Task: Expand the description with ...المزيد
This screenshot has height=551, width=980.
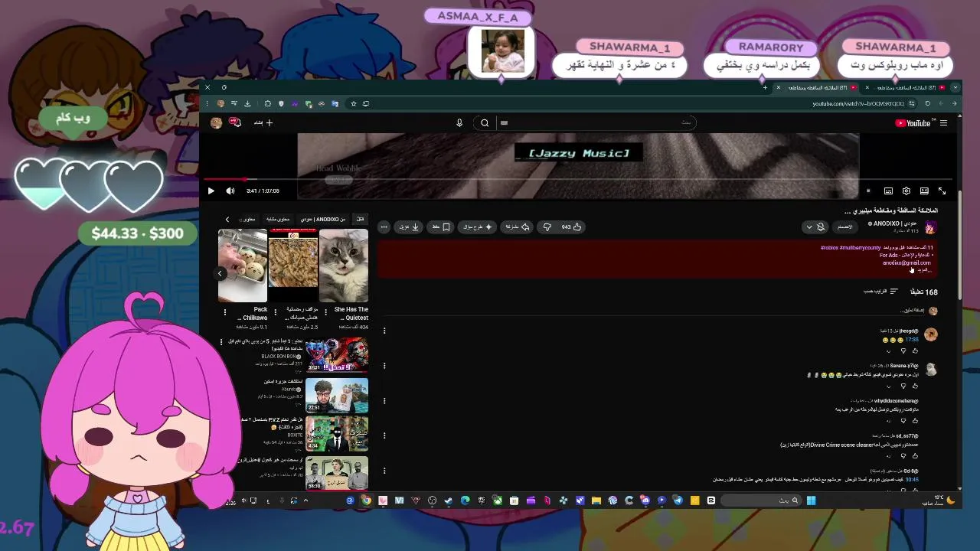Action: 924,270
